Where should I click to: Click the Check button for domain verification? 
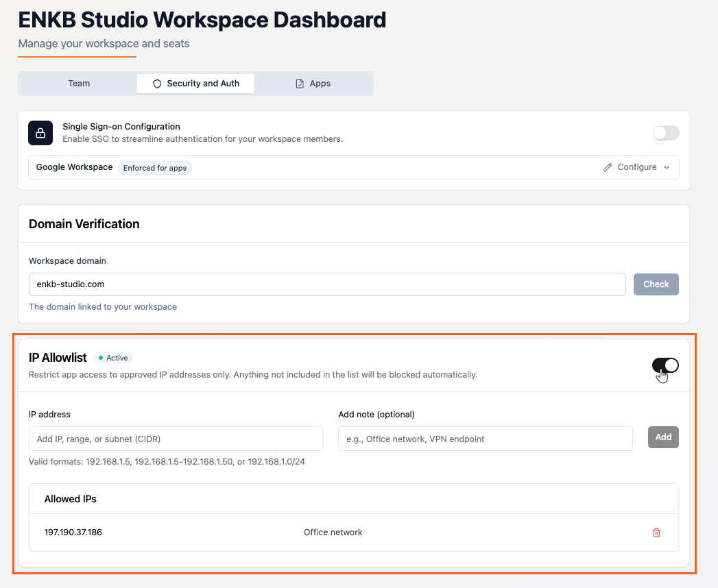pyautogui.click(x=656, y=284)
